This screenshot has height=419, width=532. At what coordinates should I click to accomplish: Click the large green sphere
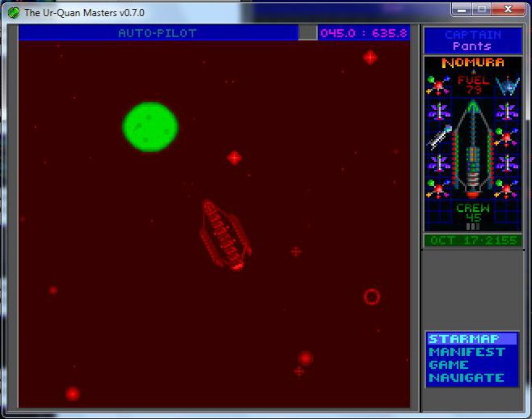point(150,127)
